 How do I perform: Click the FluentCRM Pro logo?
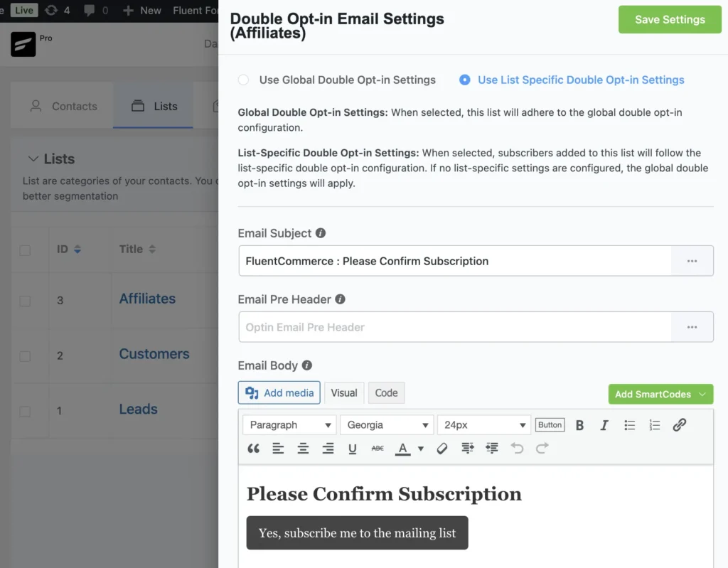(23, 44)
